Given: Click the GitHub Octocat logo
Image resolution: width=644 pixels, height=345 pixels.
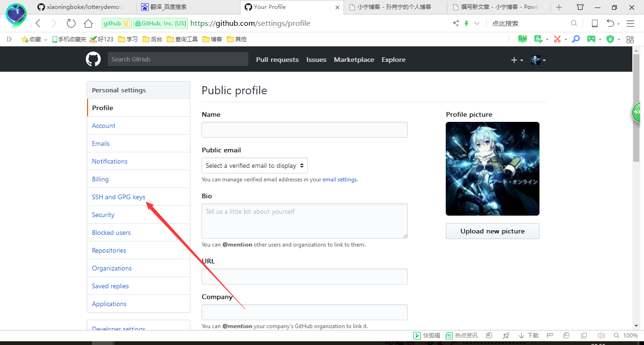Looking at the screenshot, I should pyautogui.click(x=93, y=60).
